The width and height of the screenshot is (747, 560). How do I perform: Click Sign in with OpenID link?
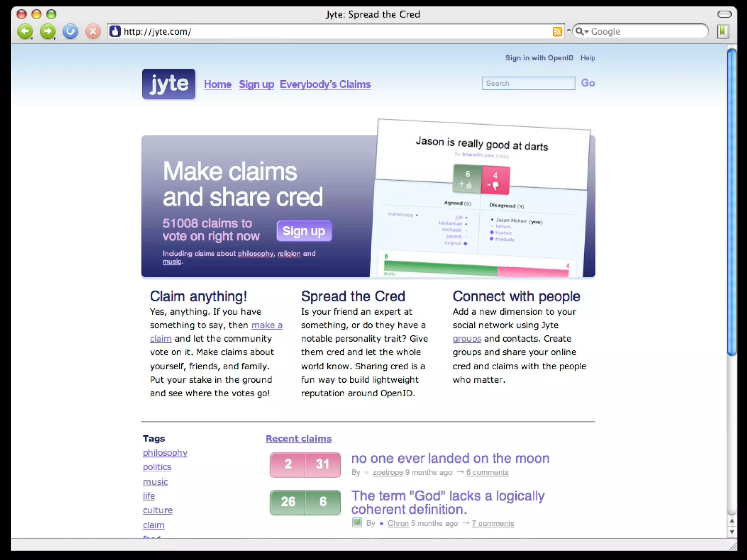[539, 58]
